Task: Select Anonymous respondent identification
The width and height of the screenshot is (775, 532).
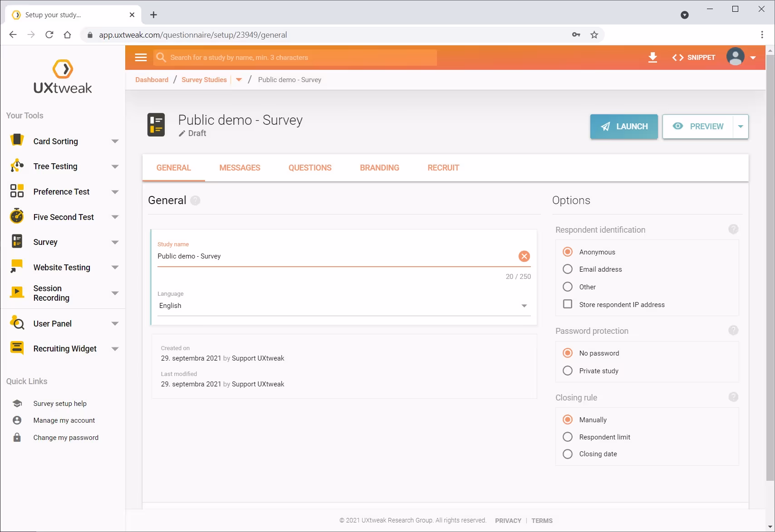Action: click(567, 252)
